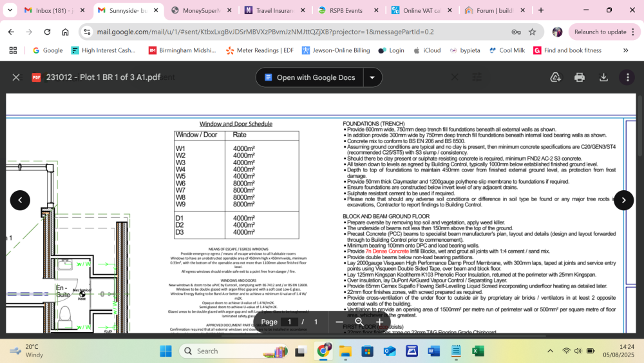The height and width of the screenshot is (363, 644).
Task: Reload the current page
Action: click(47, 32)
